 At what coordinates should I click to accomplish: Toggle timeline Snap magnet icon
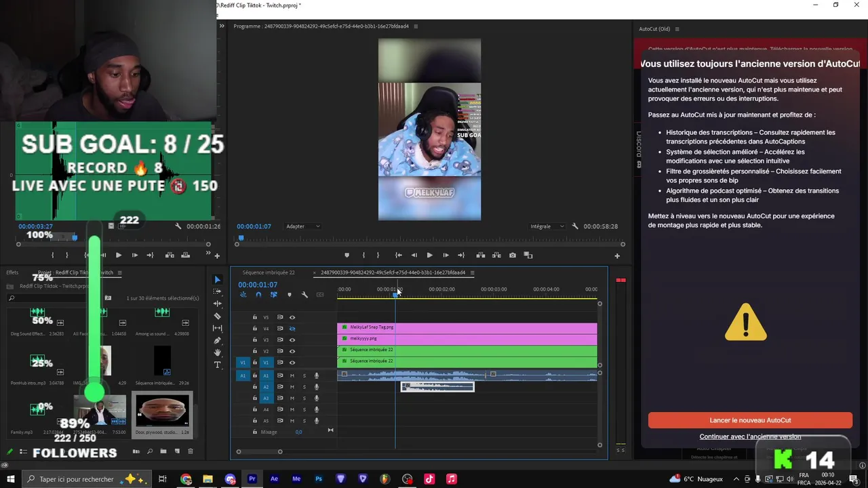pos(258,295)
